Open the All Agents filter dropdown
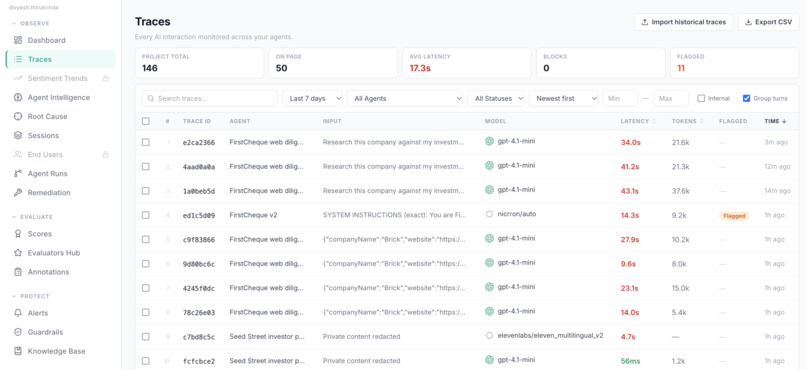Viewport: 806px width, 370px height. [x=405, y=98]
